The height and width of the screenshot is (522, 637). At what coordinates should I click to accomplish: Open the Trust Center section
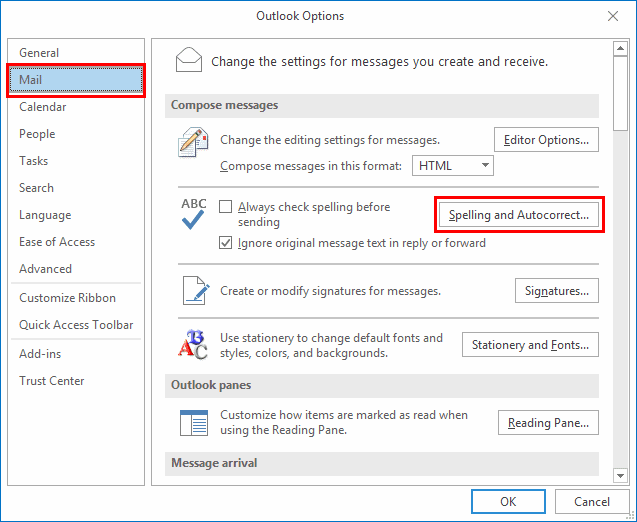[51, 381]
